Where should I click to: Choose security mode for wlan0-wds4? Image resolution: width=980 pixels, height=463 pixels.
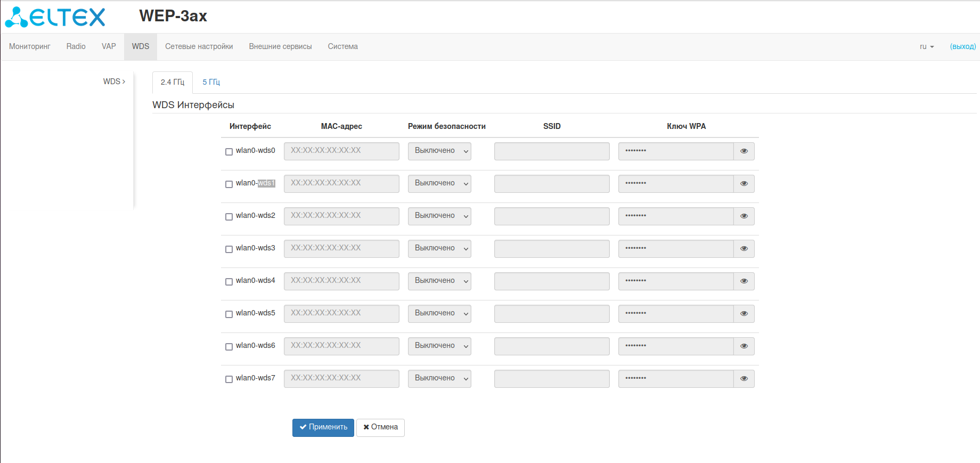coord(439,281)
